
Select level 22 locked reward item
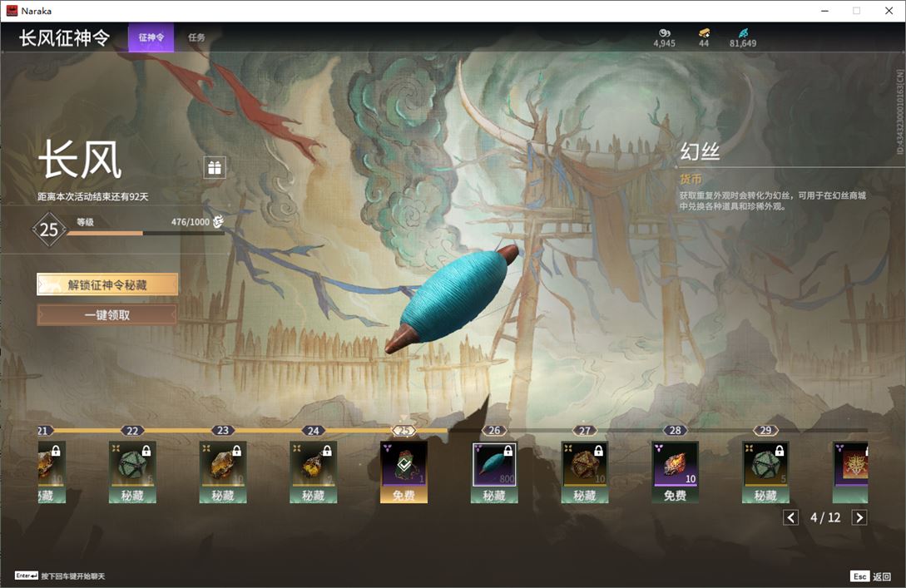[x=132, y=472]
